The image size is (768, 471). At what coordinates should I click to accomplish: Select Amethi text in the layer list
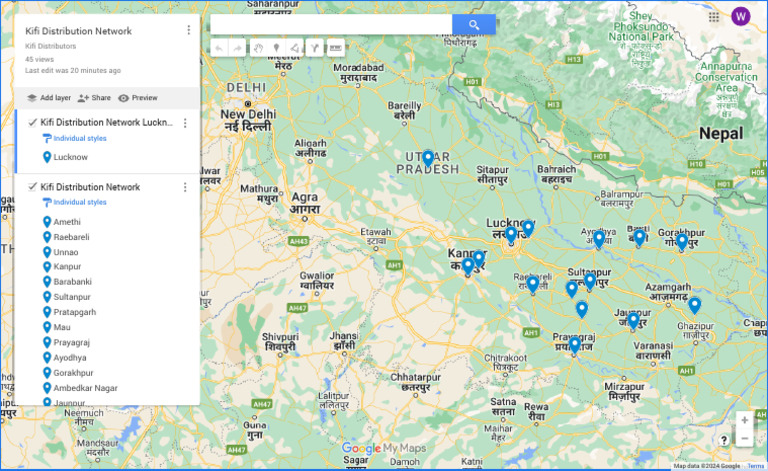[67, 222]
